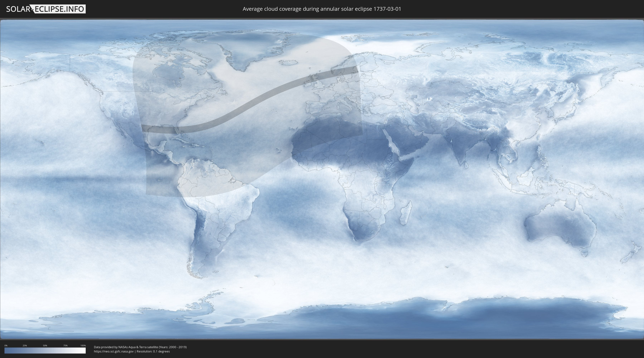Click the neo.sci.gsfc.nasa.gov URL text
This screenshot has height=358, width=644.
click(x=114, y=351)
